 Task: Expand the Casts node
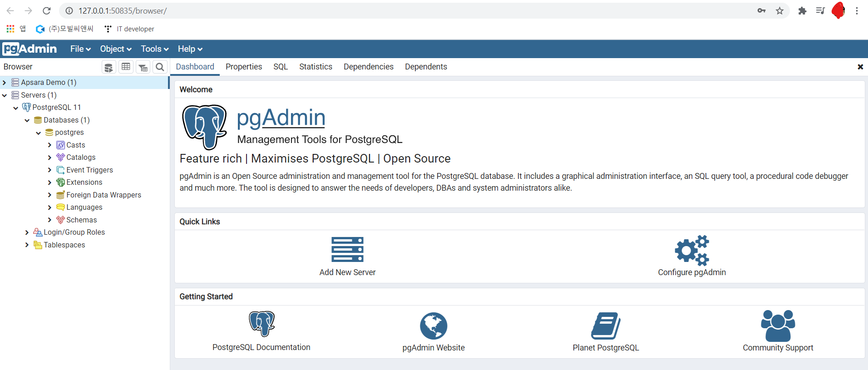tap(49, 145)
